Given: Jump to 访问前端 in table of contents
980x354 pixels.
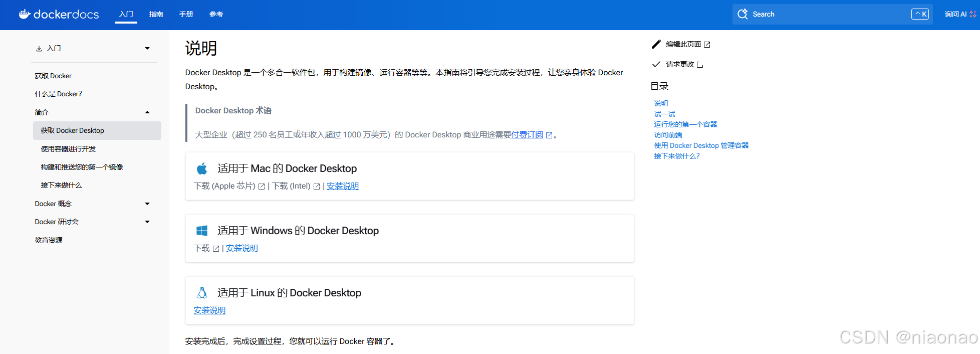Looking at the screenshot, I should click(x=668, y=135).
